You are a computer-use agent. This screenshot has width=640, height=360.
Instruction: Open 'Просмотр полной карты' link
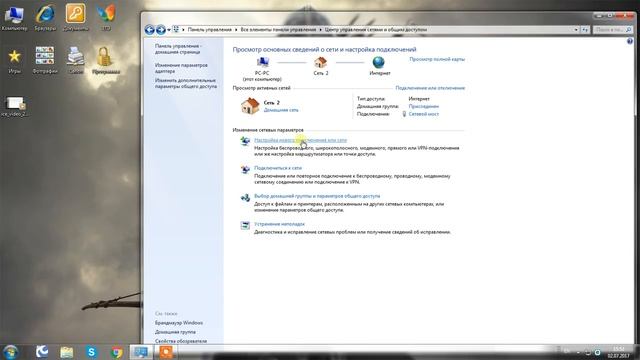tap(437, 59)
